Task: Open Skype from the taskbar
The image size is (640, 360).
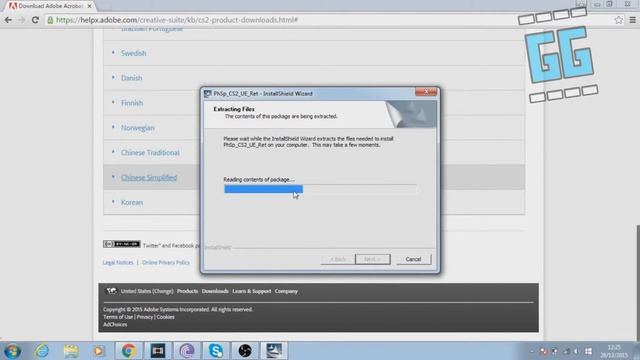Action: coord(216,351)
